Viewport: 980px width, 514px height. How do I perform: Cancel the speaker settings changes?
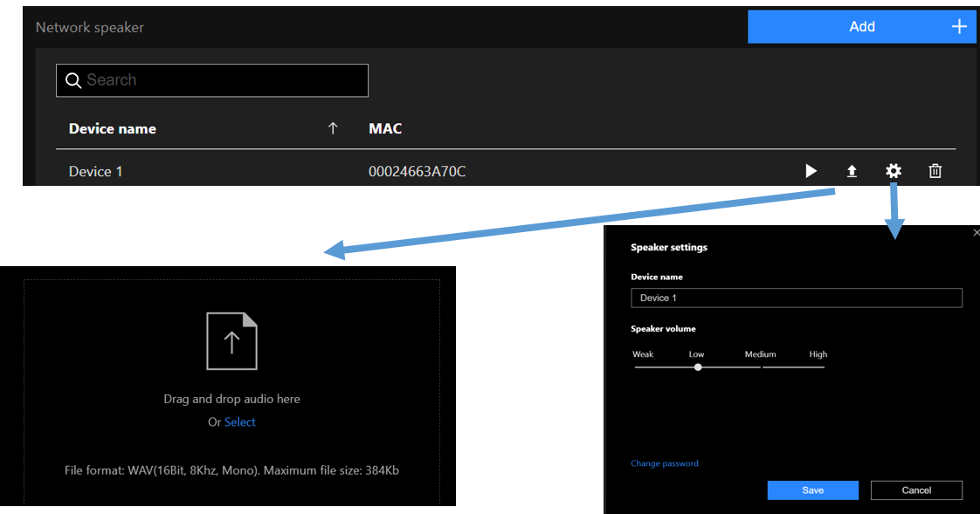point(916,490)
